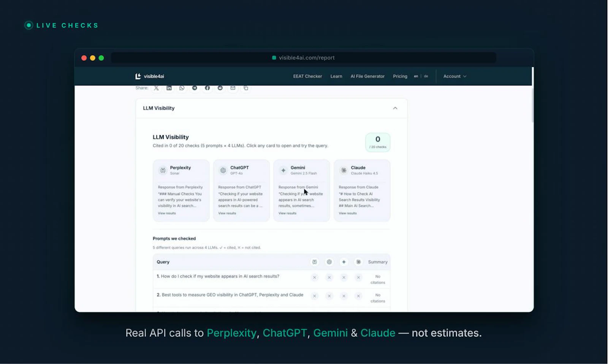Switch language to English (en)

click(416, 76)
